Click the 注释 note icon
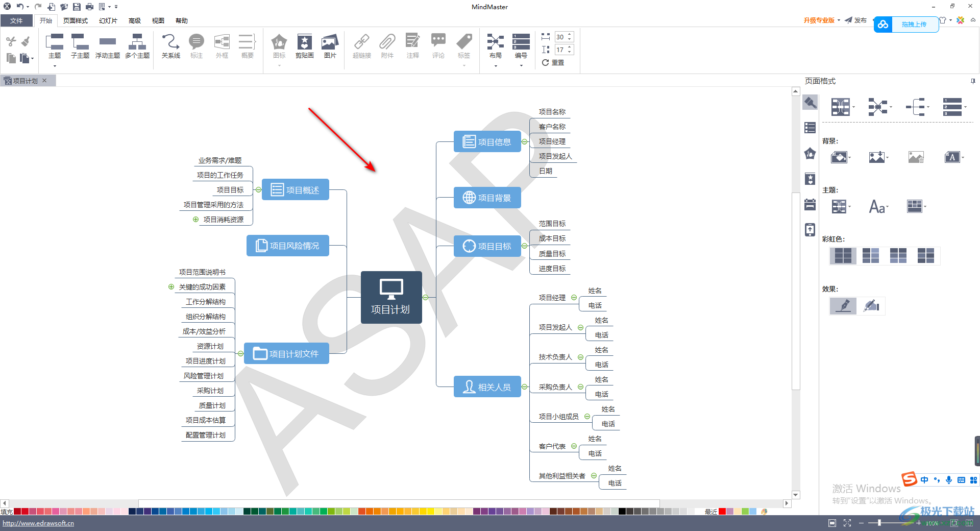 [x=412, y=41]
